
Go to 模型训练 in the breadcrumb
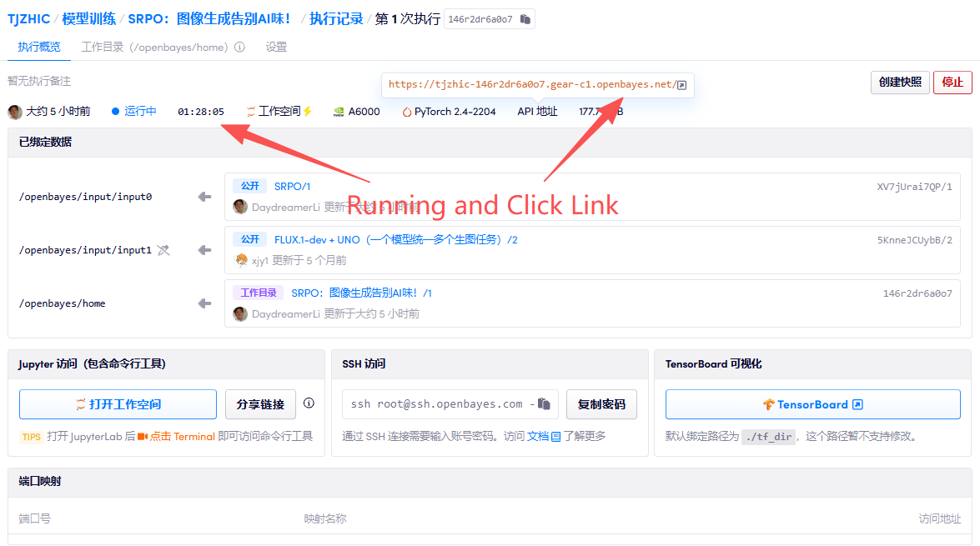[x=88, y=18]
